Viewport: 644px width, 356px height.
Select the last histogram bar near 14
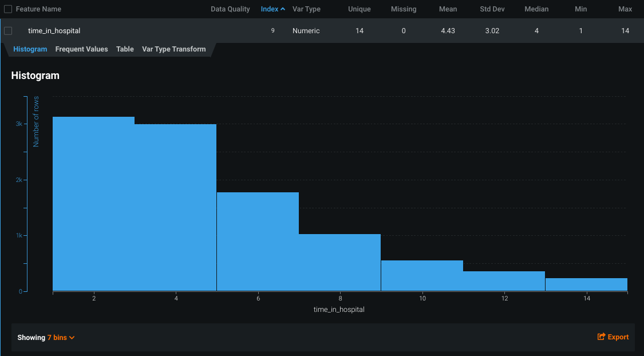pyautogui.click(x=586, y=284)
